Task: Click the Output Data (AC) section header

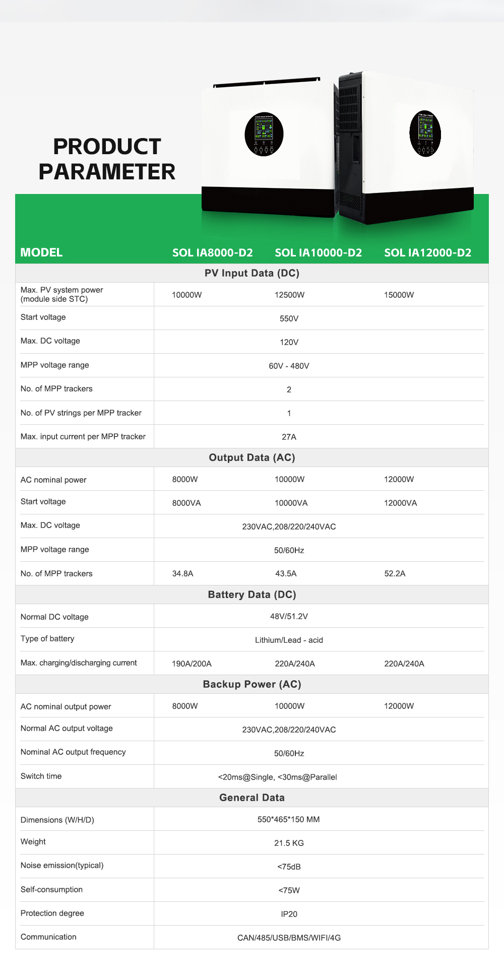Action: 252,458
